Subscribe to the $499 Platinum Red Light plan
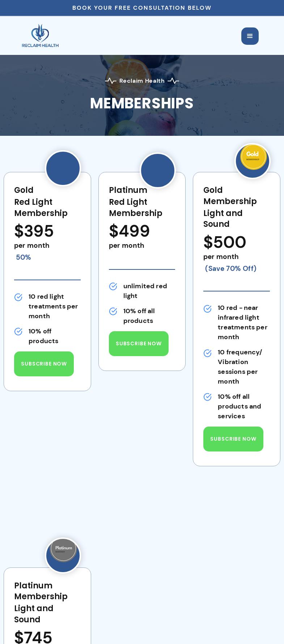Image resolution: width=284 pixels, height=644 pixels. click(139, 343)
